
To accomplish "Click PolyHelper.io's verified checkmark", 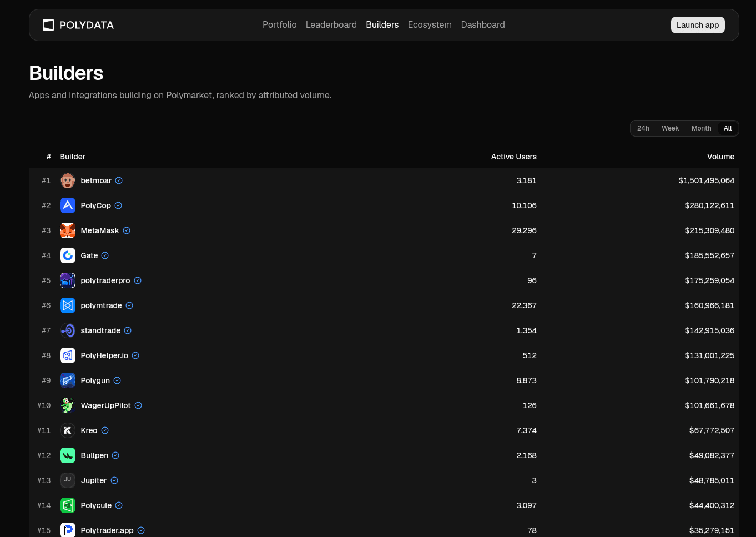I will point(135,355).
